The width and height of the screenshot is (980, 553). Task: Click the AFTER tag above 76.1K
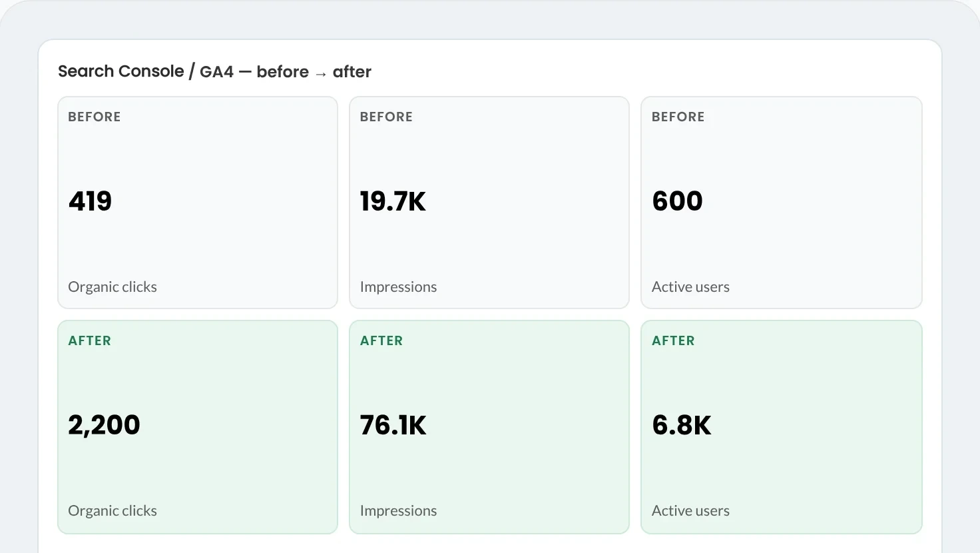pyautogui.click(x=381, y=340)
